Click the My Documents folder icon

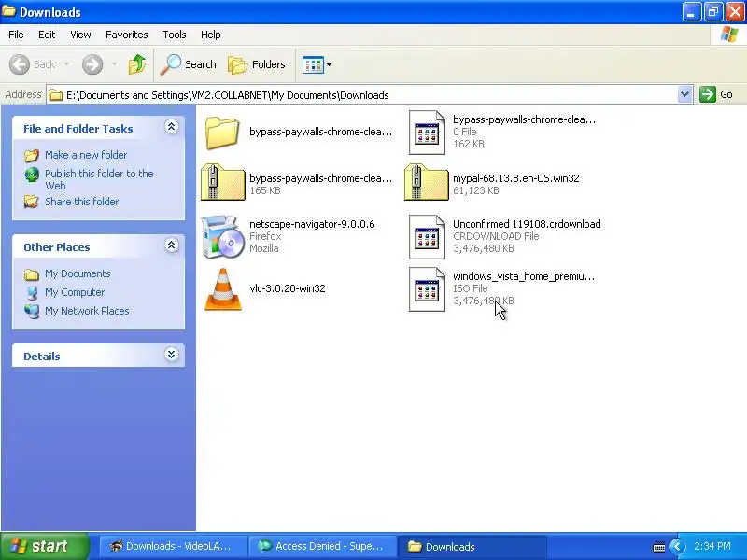[x=32, y=274]
